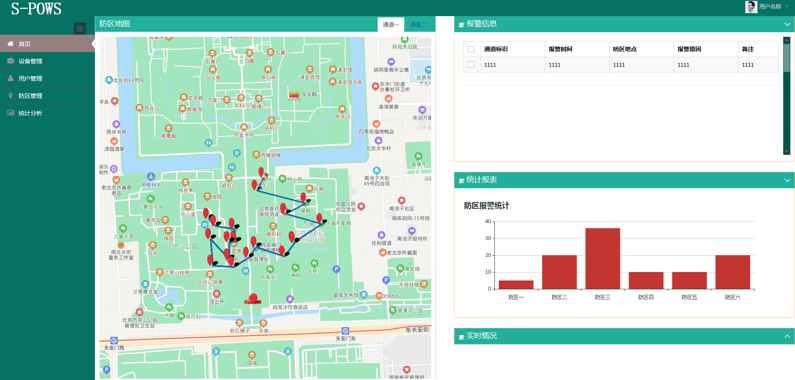Click the user avatar in top bar

click(x=751, y=7)
